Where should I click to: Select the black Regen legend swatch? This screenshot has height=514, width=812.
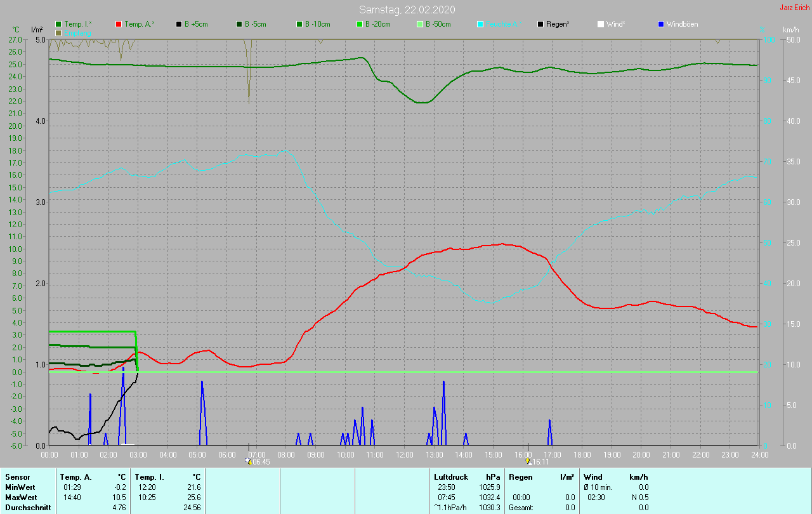click(540, 24)
